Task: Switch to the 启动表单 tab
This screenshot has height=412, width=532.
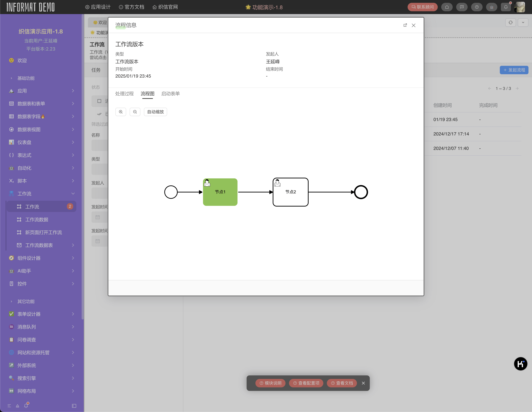Action: pos(170,94)
